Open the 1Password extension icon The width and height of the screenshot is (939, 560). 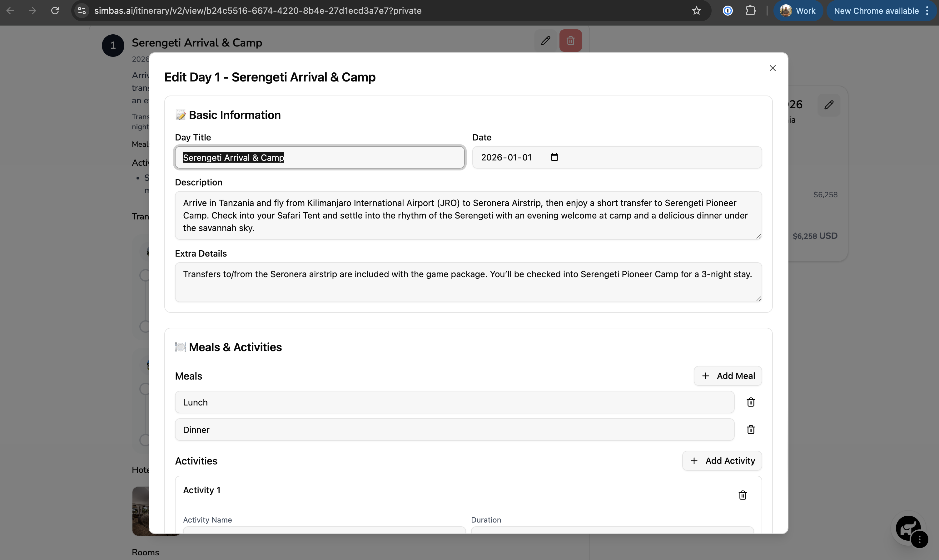point(728,11)
